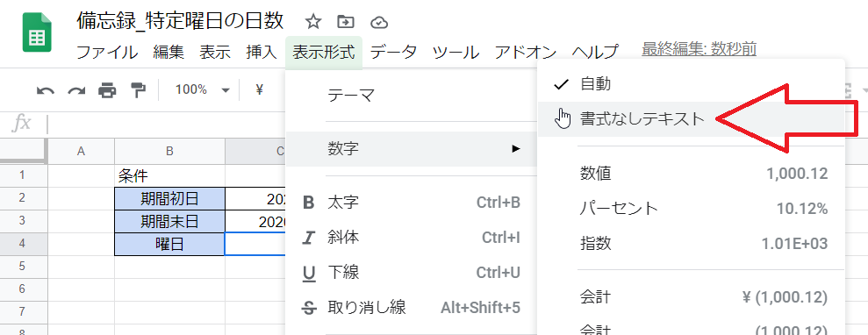This screenshot has width=868, height=335.
Task: Click the document title 備忘録_特定曜日の日数
Action: (x=181, y=20)
